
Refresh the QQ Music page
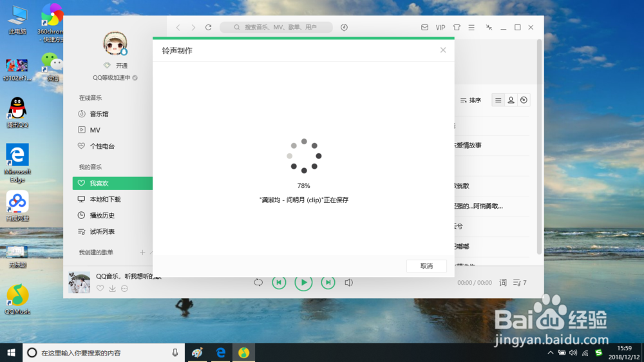(x=209, y=28)
